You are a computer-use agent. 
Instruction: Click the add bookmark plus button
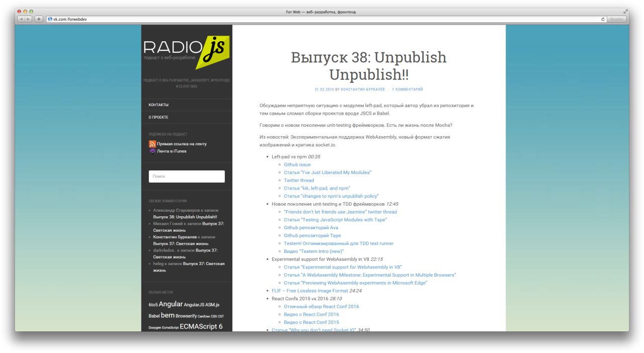pos(40,19)
